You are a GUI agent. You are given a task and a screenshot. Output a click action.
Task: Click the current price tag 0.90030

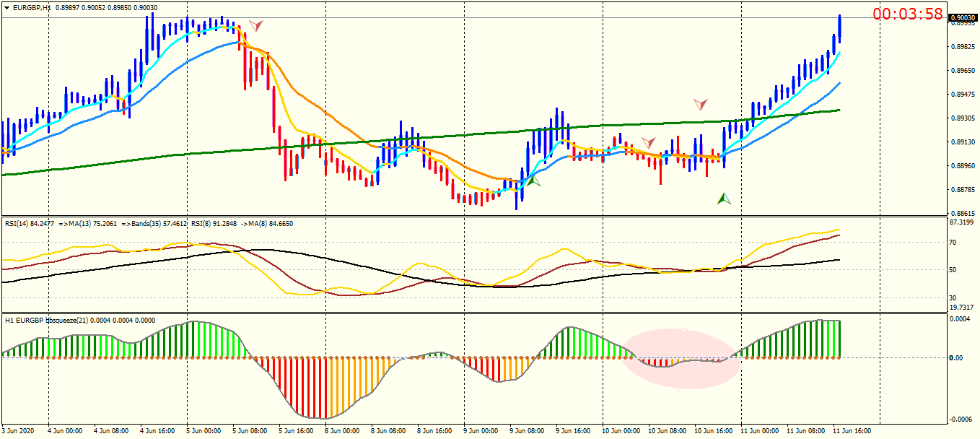coord(963,18)
